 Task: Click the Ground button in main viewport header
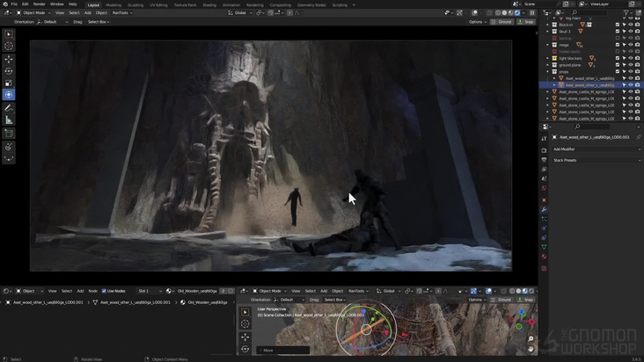[x=501, y=22]
